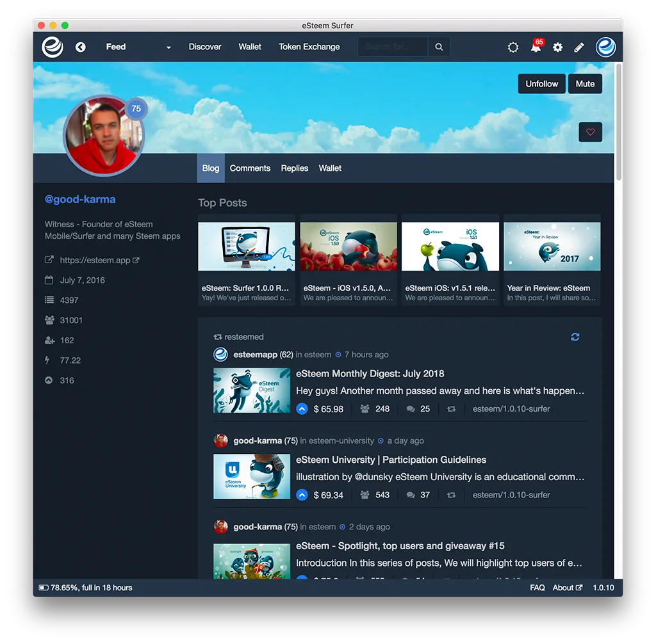Open the Feed dropdown menu
Viewport: 656px width, 644px height.
(x=138, y=47)
